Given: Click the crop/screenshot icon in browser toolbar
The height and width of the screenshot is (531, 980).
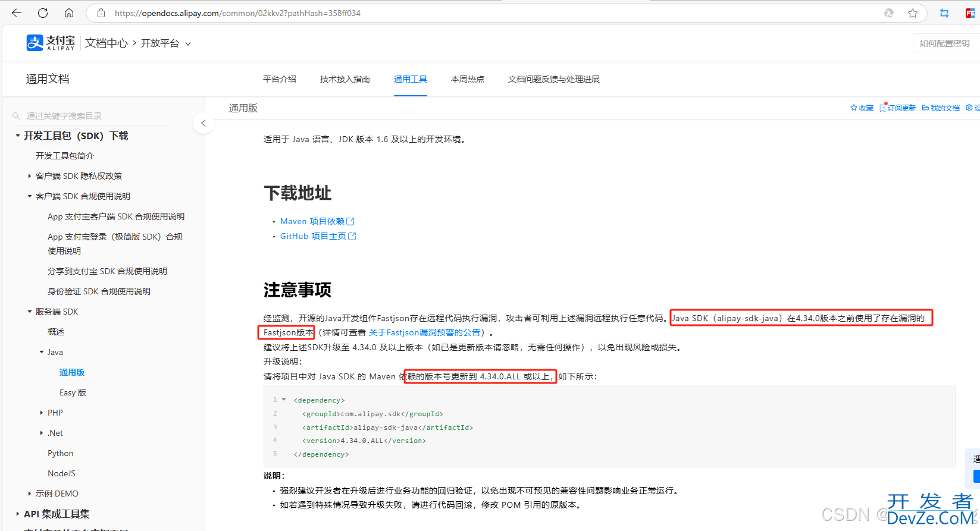Looking at the screenshot, I should coord(944,13).
